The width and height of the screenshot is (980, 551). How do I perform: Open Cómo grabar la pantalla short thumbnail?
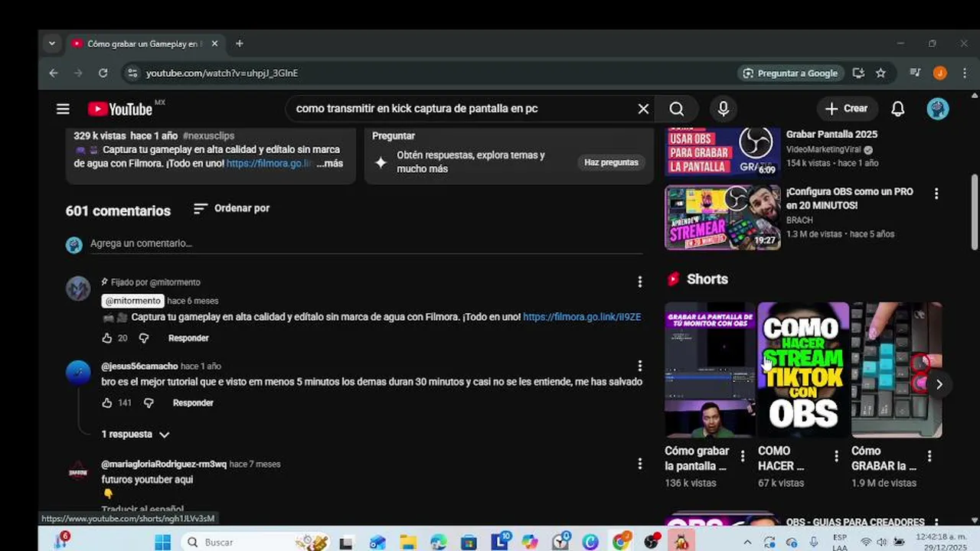[710, 370]
